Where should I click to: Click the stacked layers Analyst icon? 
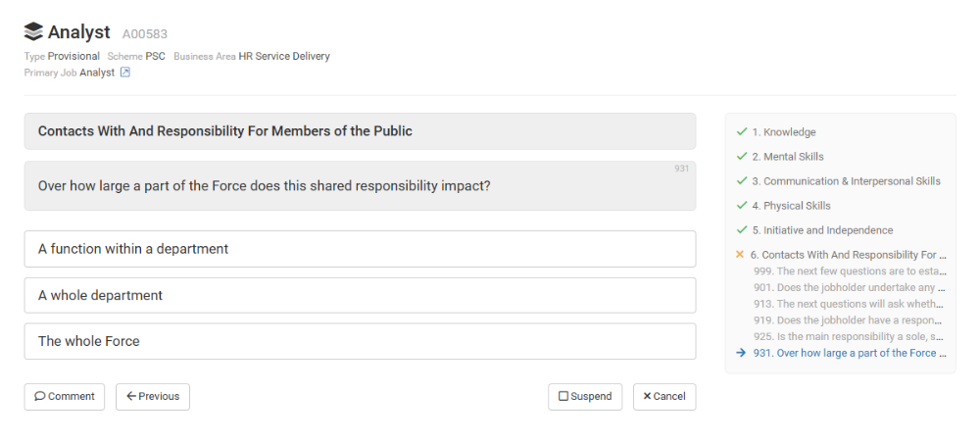point(34,32)
